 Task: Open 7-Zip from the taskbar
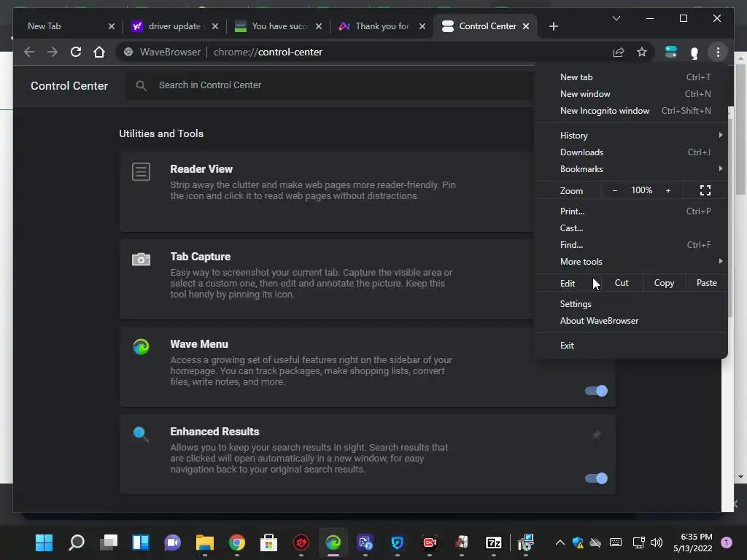tap(494, 542)
